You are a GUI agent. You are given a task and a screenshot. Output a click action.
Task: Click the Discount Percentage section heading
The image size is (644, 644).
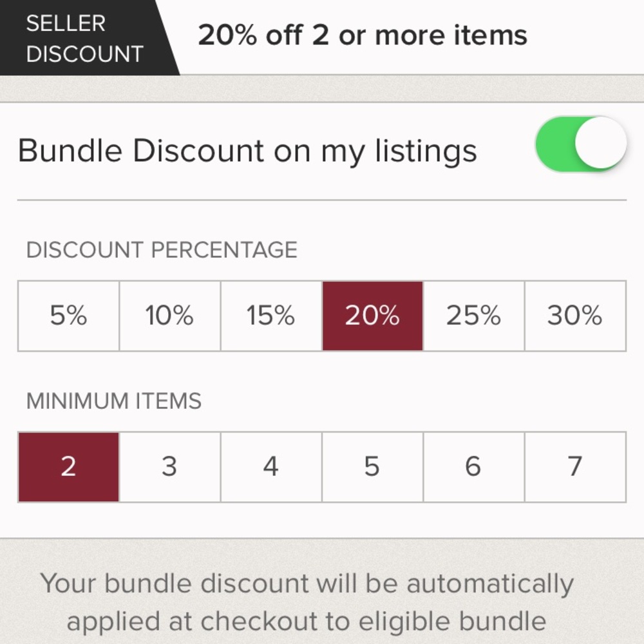coord(161,250)
